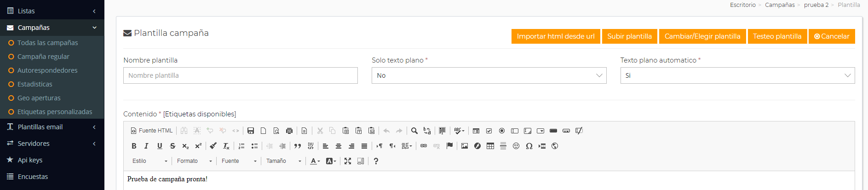Focus the Nombre plantilla input field
The image size is (868, 190).
[241, 75]
